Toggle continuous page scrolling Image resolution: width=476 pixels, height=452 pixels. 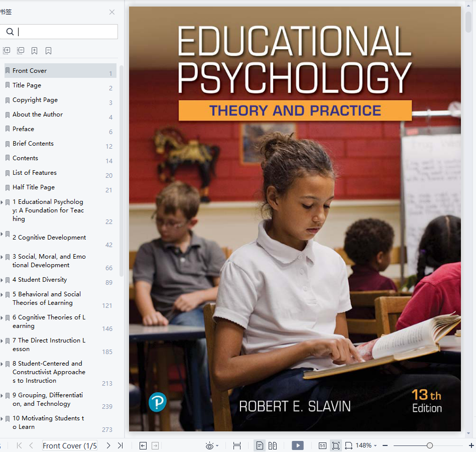click(x=237, y=445)
